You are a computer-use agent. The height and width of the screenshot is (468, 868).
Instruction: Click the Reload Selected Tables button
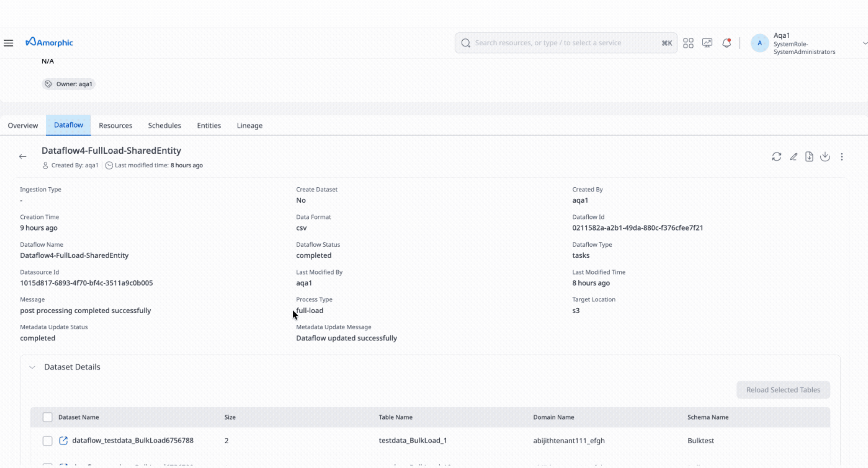coord(783,390)
